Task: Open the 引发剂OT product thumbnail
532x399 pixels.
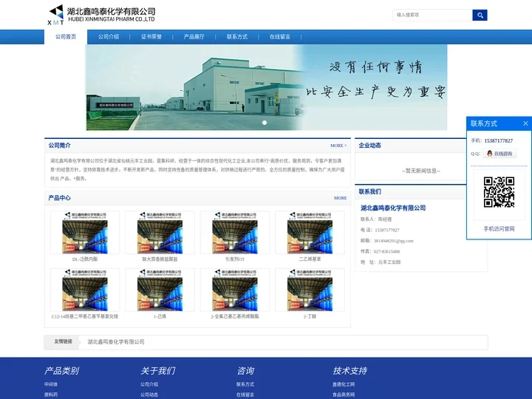Action: tap(235, 233)
